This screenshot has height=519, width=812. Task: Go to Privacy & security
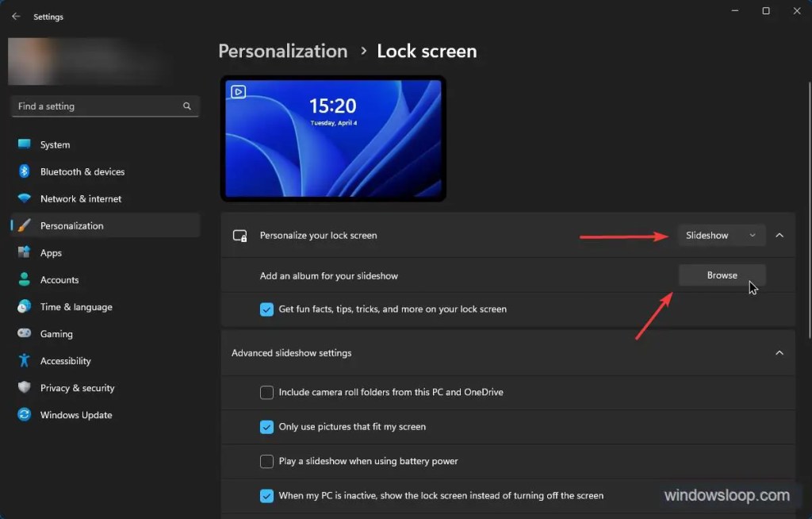(x=105, y=387)
